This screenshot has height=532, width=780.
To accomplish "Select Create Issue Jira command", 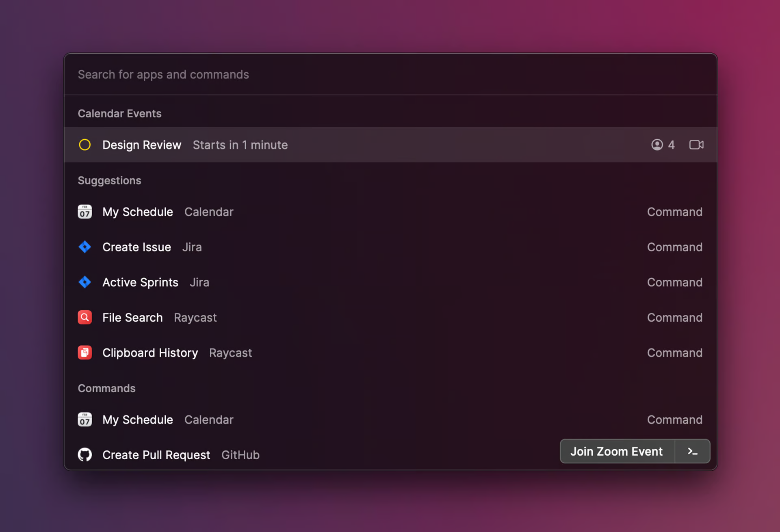I will [x=390, y=247].
